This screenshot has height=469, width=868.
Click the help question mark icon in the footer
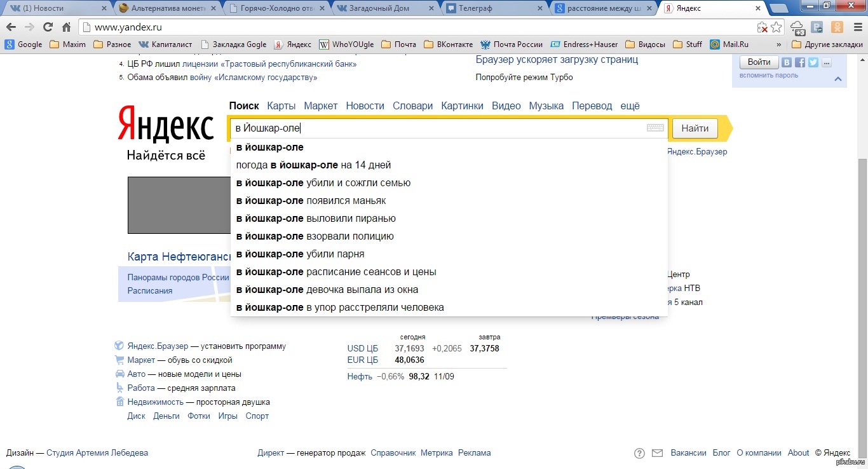click(640, 453)
